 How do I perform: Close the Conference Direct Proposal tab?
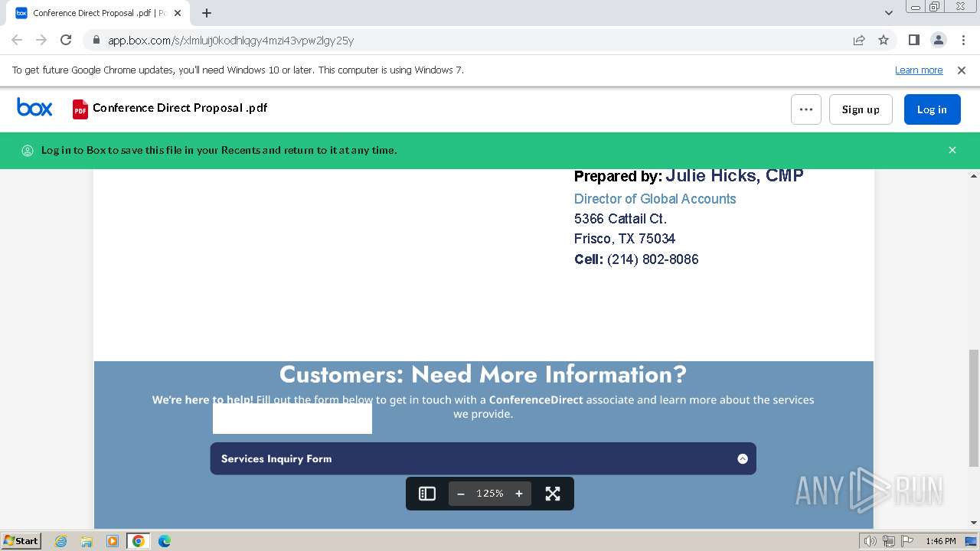[178, 13]
